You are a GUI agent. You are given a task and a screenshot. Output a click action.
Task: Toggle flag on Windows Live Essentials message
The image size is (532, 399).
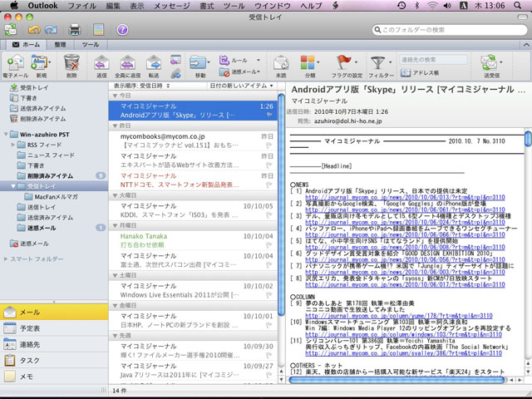(269, 295)
